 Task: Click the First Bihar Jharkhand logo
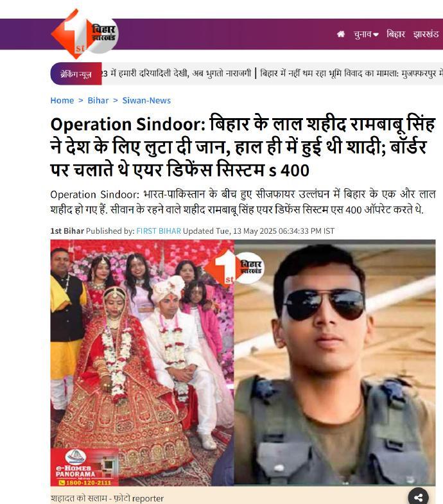pyautogui.click(x=85, y=34)
